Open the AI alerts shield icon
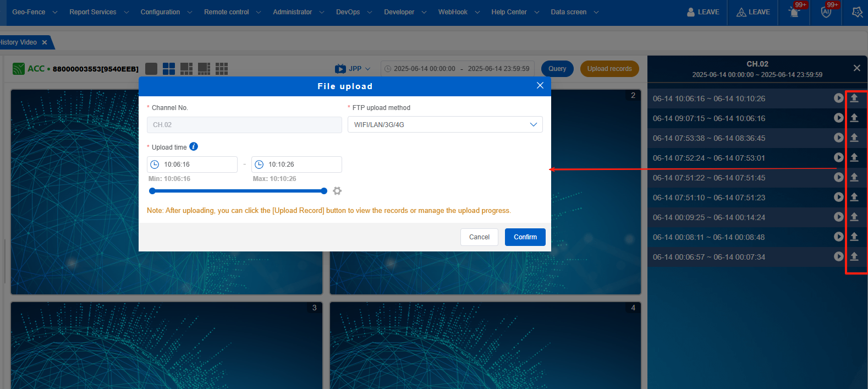The width and height of the screenshot is (868, 389). click(x=826, y=12)
